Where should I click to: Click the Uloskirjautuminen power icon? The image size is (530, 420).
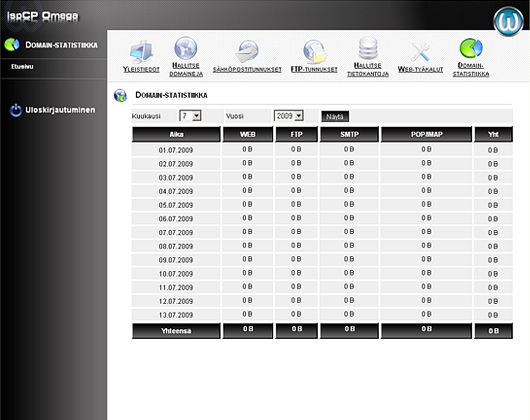(16, 110)
